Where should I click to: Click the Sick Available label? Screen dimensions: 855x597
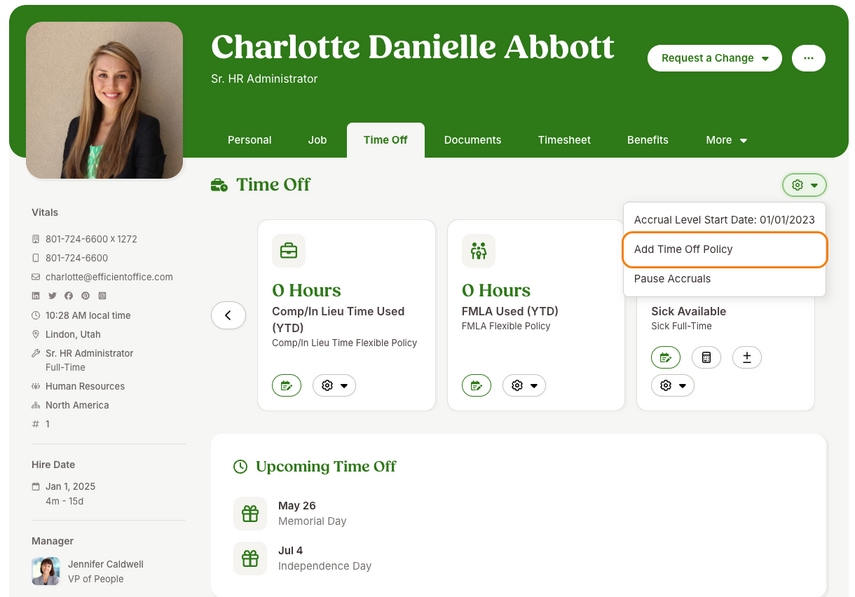pos(689,311)
